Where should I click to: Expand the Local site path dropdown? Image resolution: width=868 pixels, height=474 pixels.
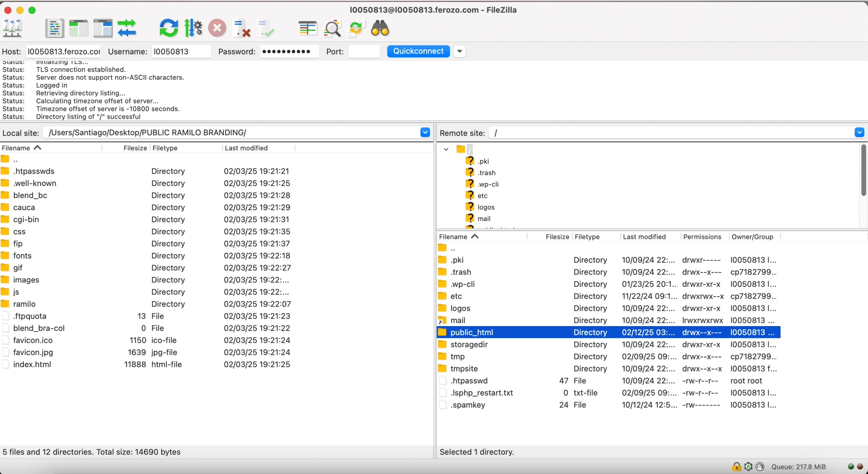[x=425, y=133]
